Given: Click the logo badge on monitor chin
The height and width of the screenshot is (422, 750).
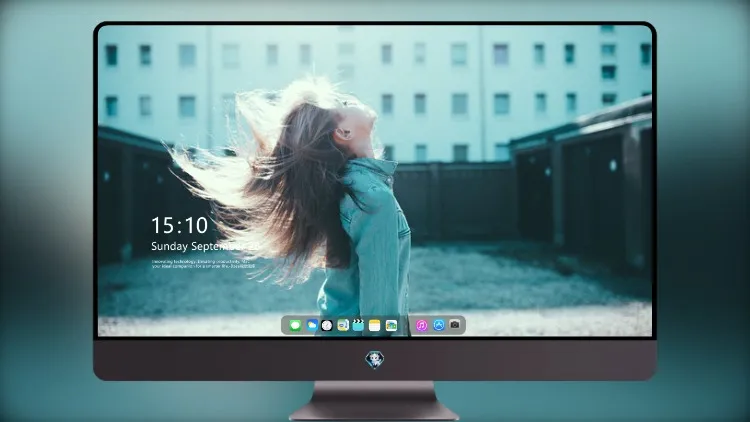Looking at the screenshot, I should (375, 360).
